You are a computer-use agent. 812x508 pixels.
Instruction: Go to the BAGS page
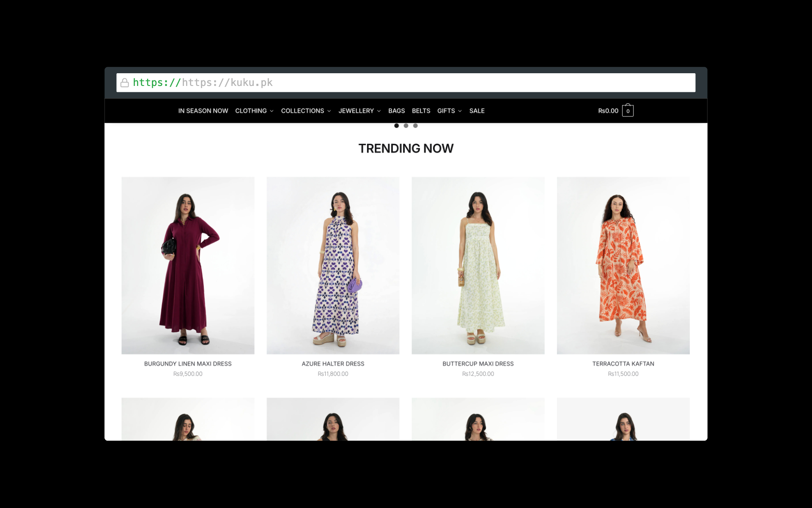coord(396,111)
